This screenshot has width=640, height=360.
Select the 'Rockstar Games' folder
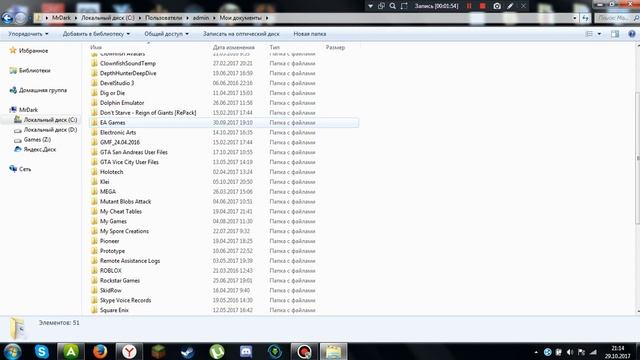[x=120, y=280]
